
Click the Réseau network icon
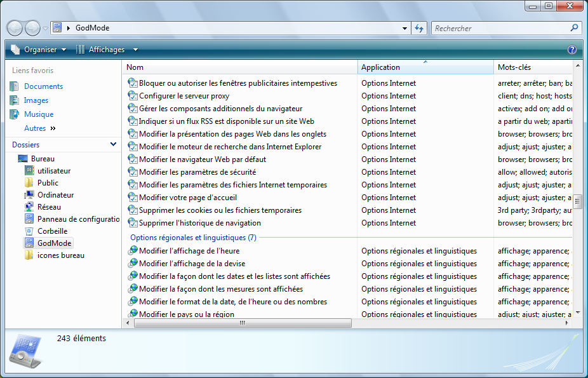[29, 207]
